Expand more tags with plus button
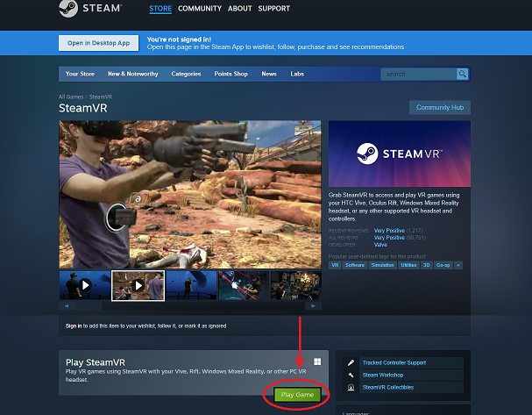This screenshot has height=415, width=532. [x=458, y=264]
